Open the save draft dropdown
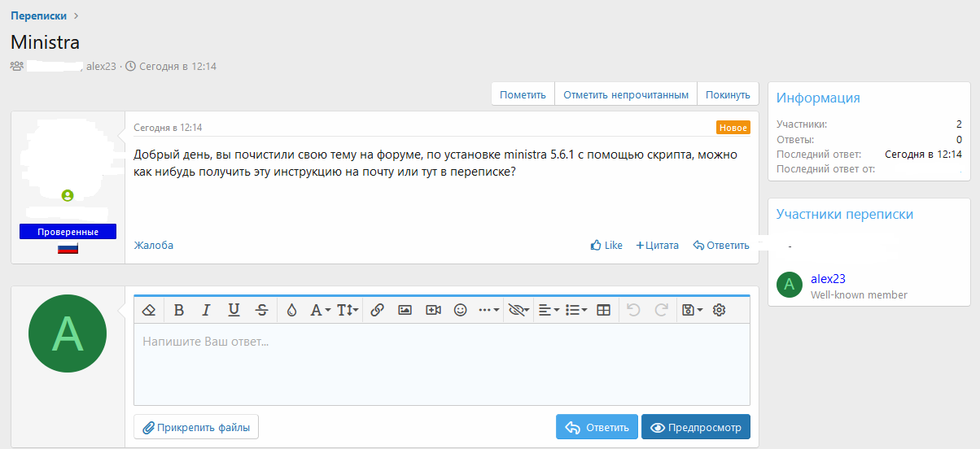Viewport: 980px width, 449px height. (692, 310)
